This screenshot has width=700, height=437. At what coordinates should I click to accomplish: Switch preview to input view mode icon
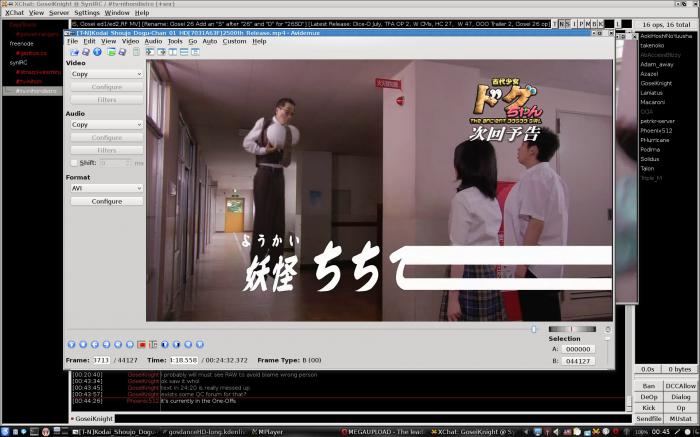150,52
